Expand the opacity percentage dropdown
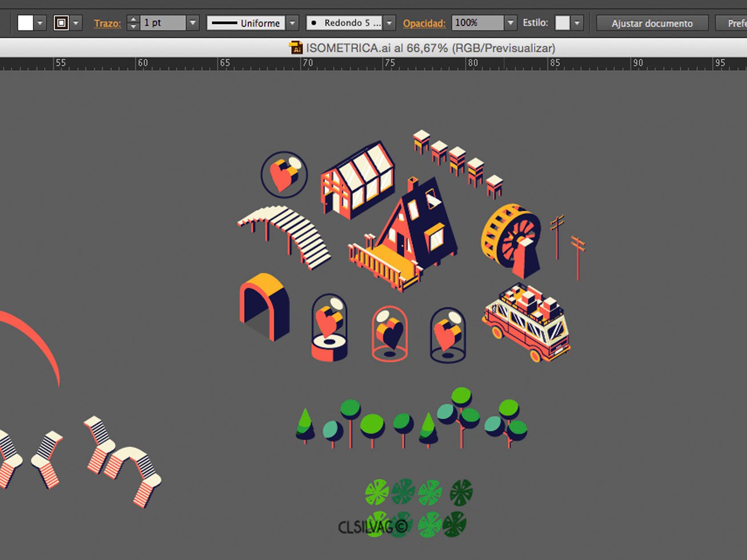 [511, 23]
